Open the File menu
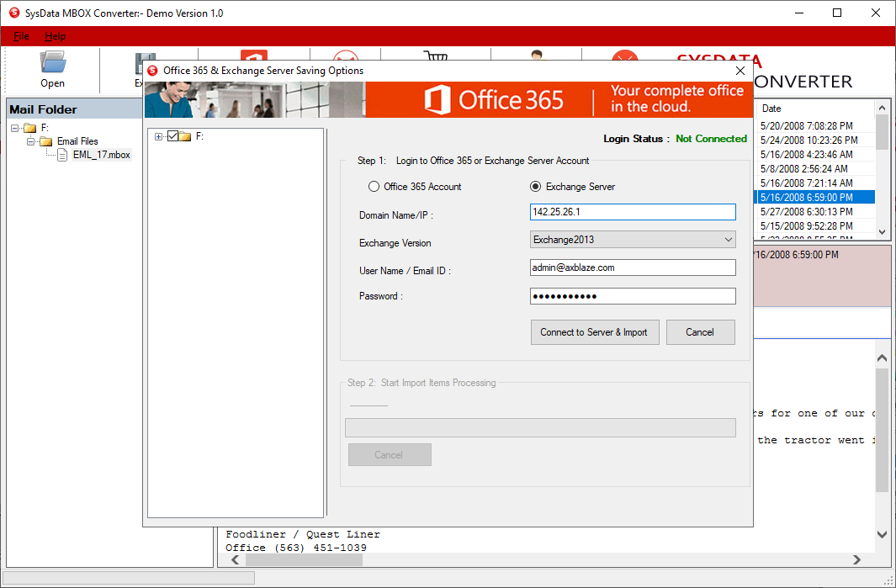This screenshot has height=588, width=896. click(21, 36)
